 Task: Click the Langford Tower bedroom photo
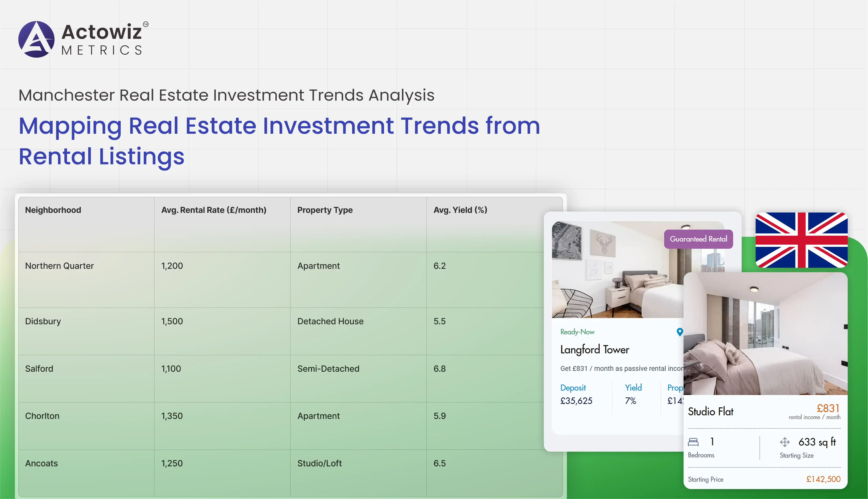(617, 274)
